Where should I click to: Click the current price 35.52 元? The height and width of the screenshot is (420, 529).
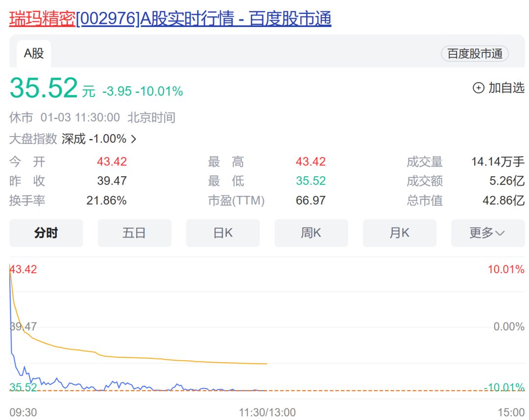[x=52, y=88]
